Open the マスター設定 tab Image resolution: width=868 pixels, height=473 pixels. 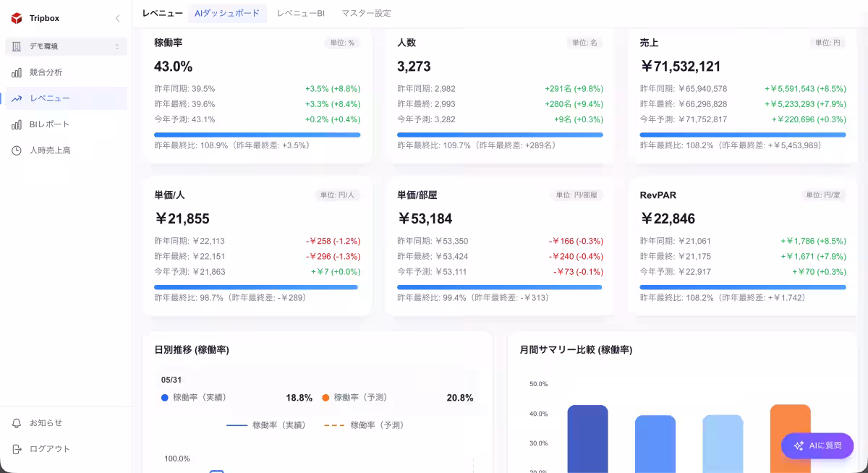366,13
